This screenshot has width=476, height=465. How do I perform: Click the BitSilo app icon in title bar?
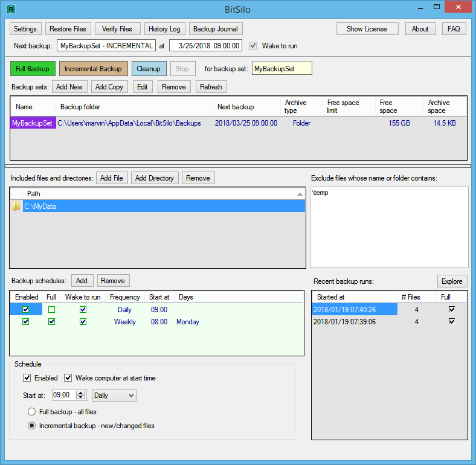(11, 9)
